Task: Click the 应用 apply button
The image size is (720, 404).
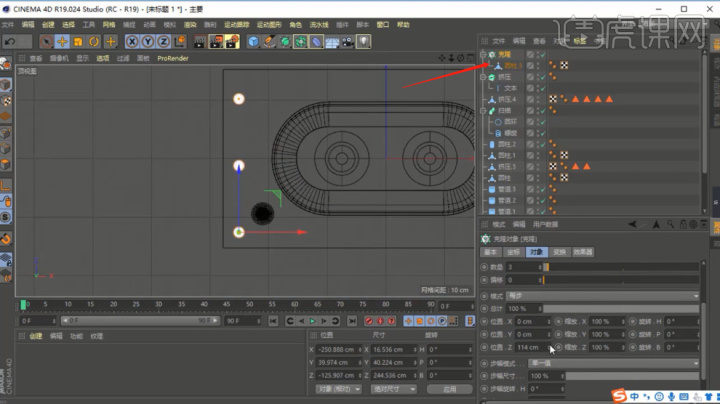Action: point(449,389)
